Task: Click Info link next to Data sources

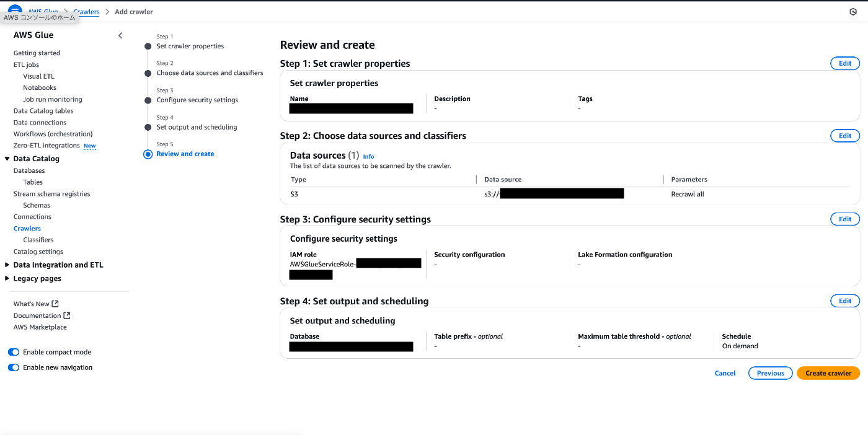Action: (368, 157)
